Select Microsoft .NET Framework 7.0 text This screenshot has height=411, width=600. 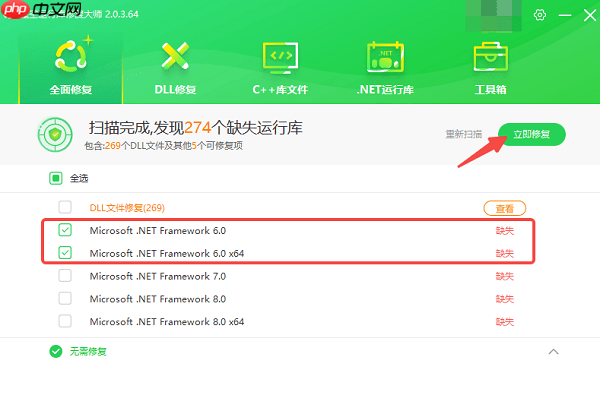point(158,276)
